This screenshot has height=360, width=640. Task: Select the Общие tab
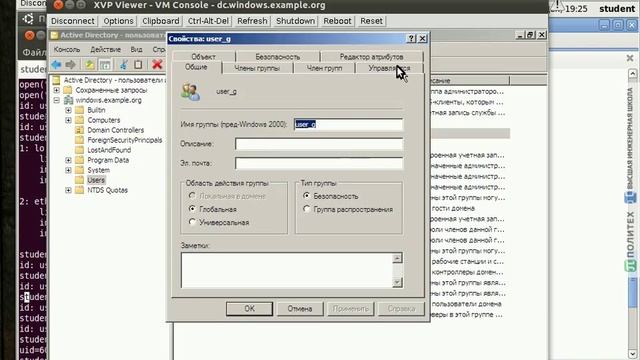click(196, 67)
